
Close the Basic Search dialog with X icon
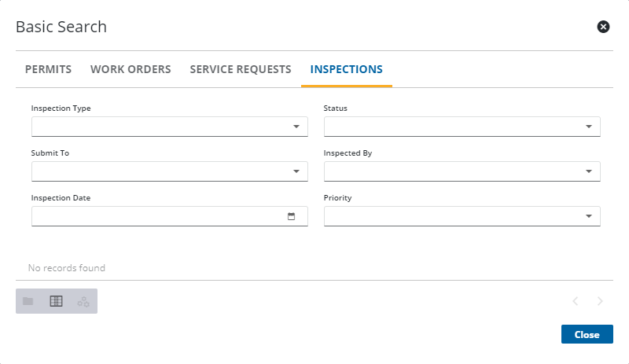click(603, 27)
